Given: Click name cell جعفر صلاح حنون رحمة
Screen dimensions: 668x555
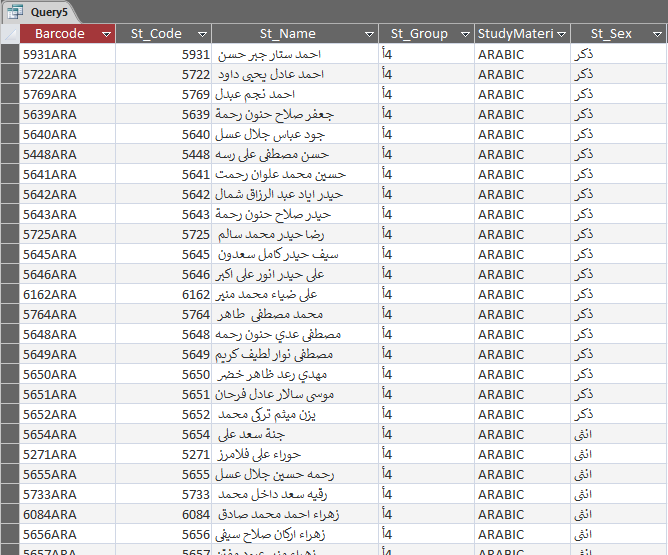Looking at the screenshot, I should (x=295, y=115).
